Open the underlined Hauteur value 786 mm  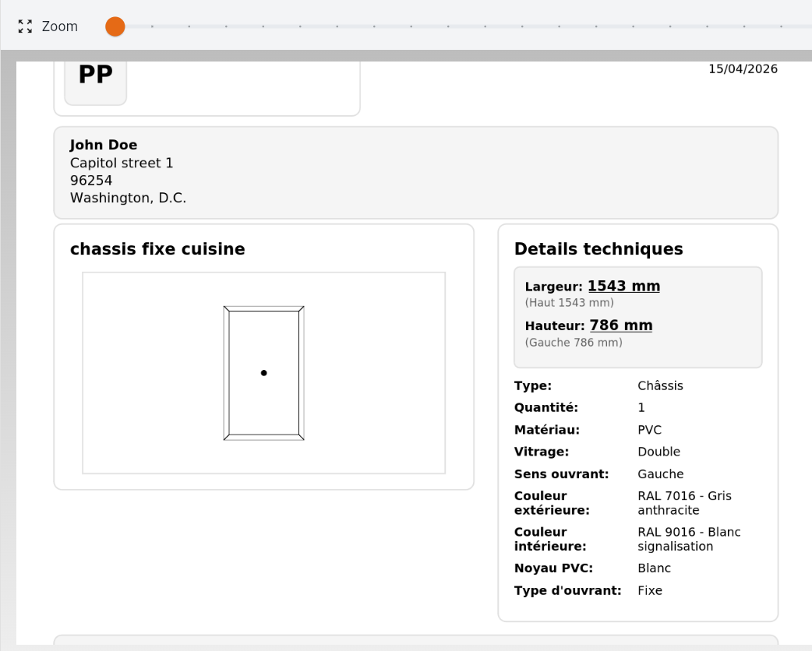(620, 325)
